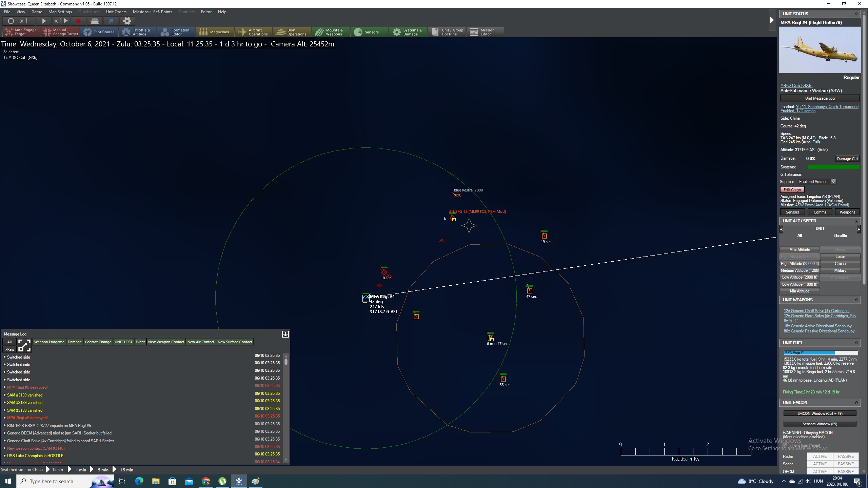Click the MPA Regt #4 fuel bar

click(x=820, y=353)
